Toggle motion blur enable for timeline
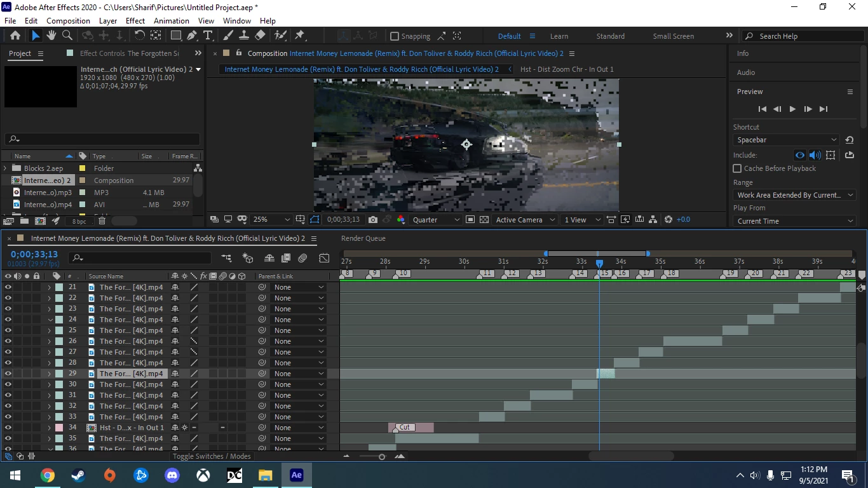This screenshot has width=868, height=488. tap(302, 258)
